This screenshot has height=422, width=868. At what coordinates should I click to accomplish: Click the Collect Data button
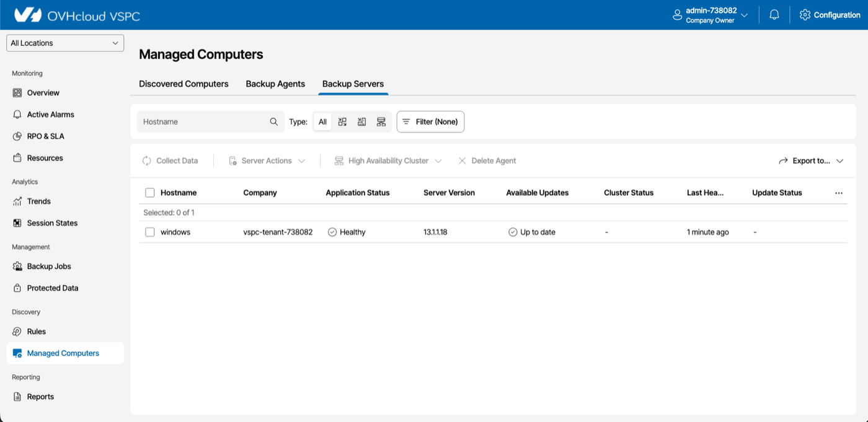(170, 160)
